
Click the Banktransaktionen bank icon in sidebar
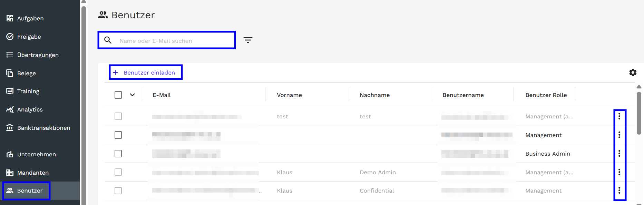(x=10, y=128)
